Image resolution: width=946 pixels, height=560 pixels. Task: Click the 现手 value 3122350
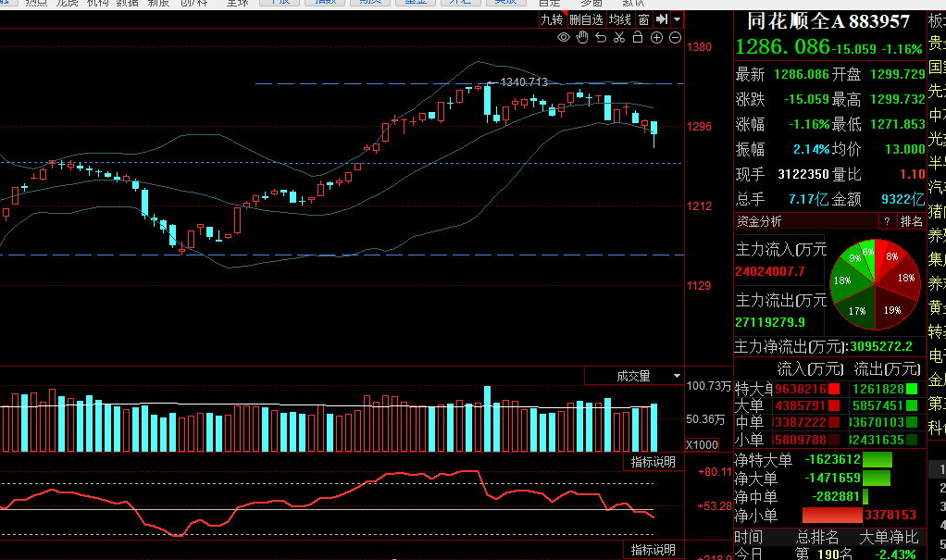tap(803, 174)
